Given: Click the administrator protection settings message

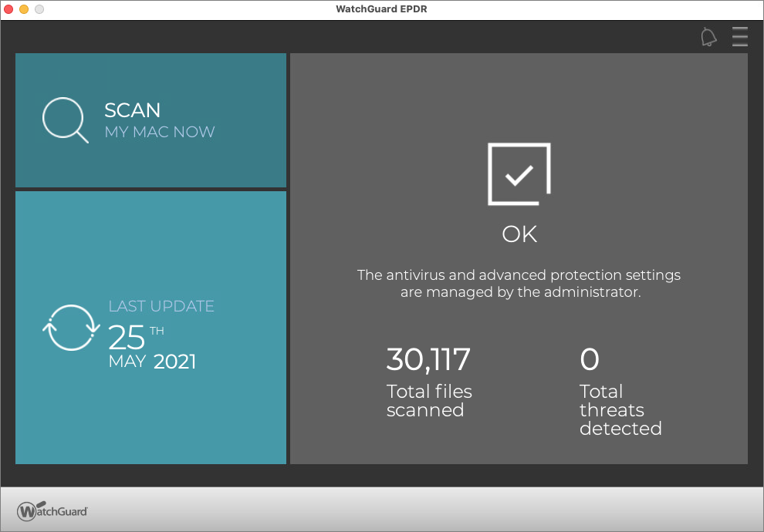Looking at the screenshot, I should point(518,284).
